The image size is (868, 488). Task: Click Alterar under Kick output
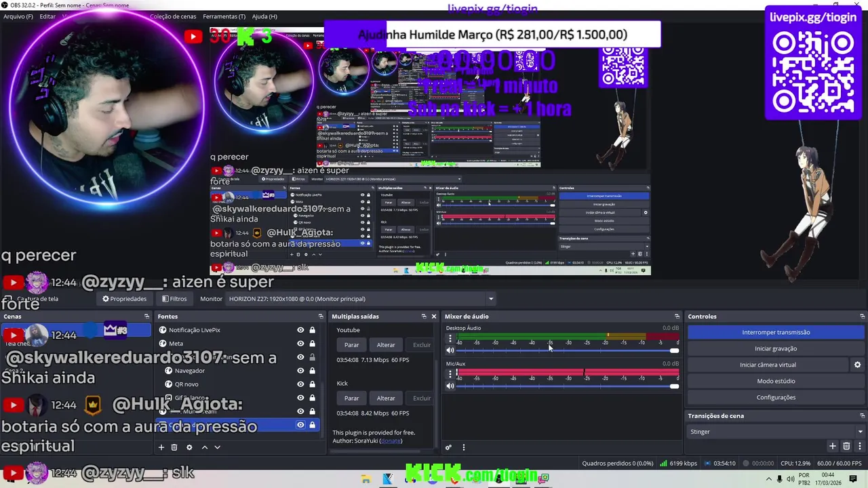[x=386, y=399]
